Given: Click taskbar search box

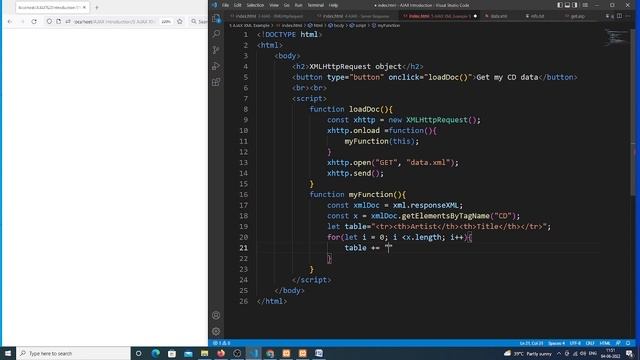Looking at the screenshot, I should [x=73, y=353].
